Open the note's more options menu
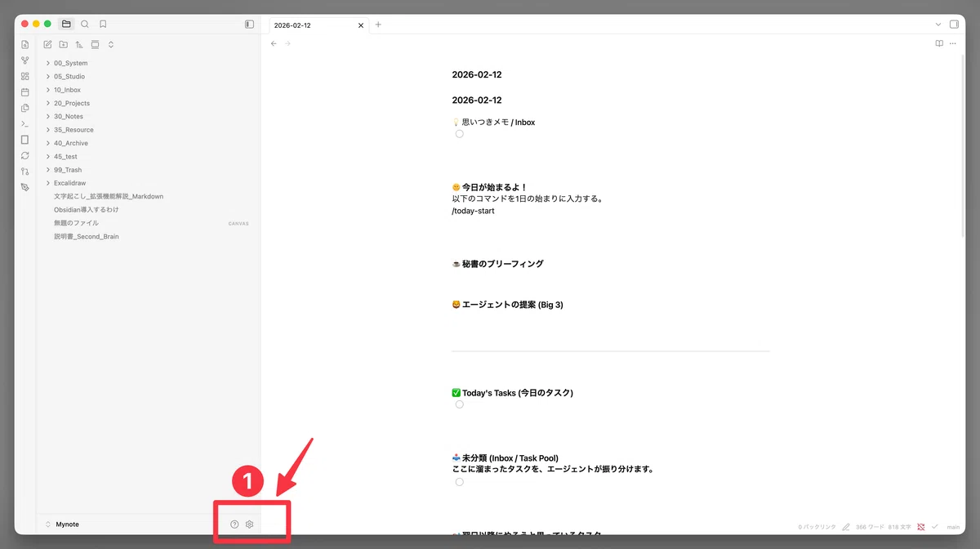This screenshot has width=980, height=549. pos(953,43)
